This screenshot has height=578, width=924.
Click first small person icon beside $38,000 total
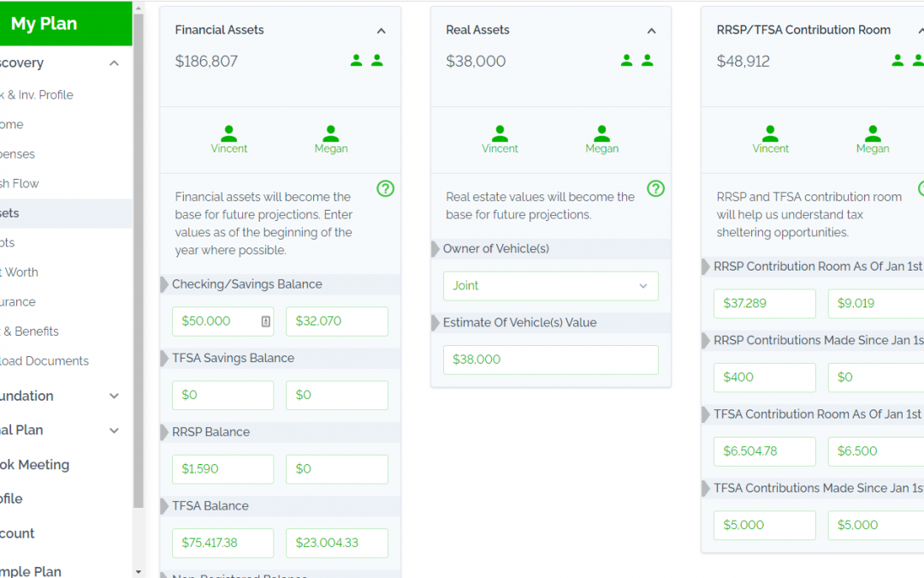pos(626,60)
